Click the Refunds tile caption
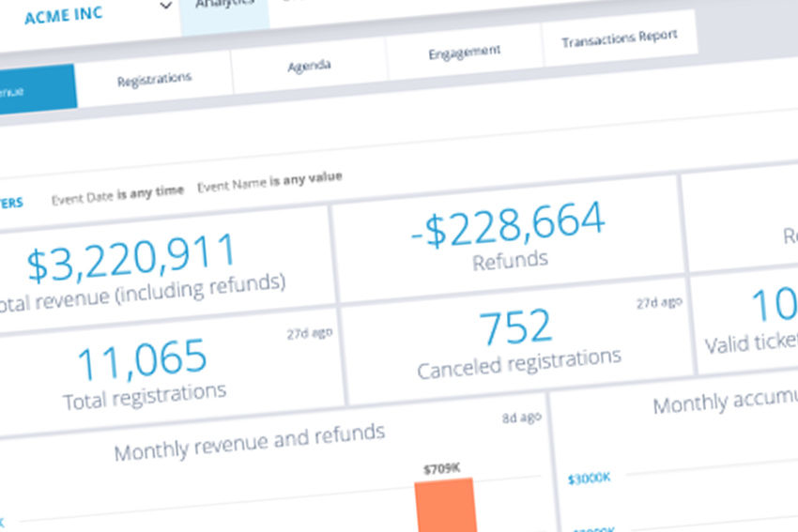 click(510, 261)
